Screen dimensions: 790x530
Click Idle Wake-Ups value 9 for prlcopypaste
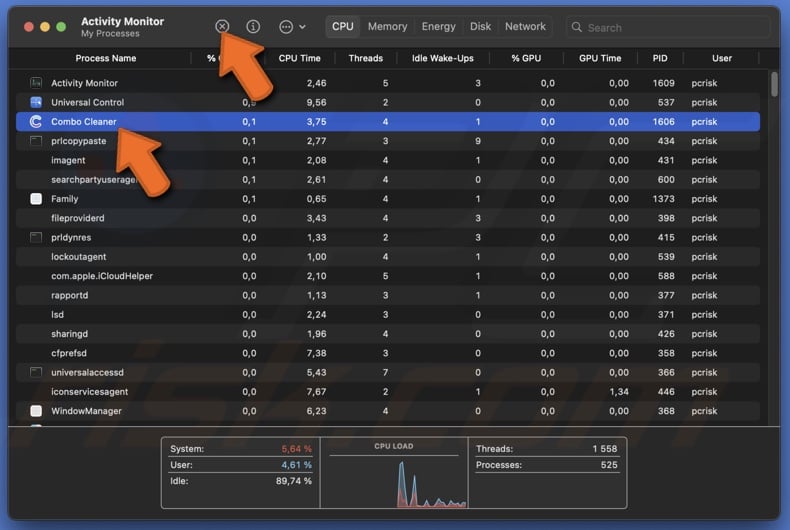click(478, 141)
